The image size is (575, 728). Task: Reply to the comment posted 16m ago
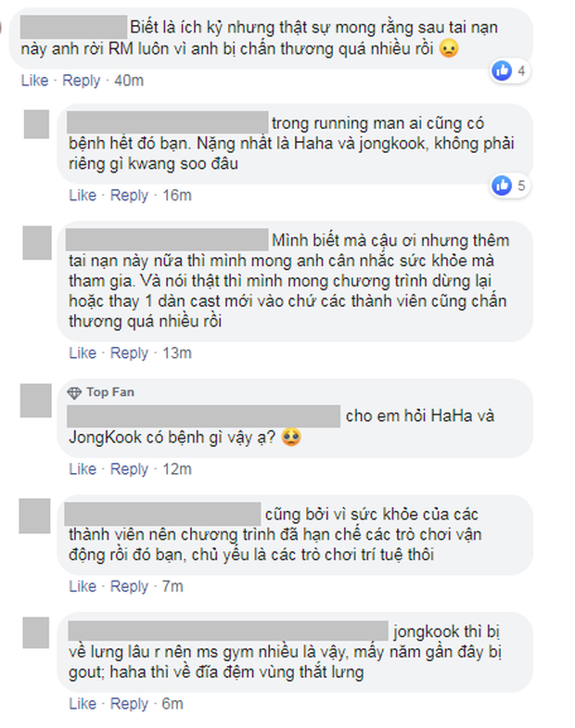[x=129, y=195]
